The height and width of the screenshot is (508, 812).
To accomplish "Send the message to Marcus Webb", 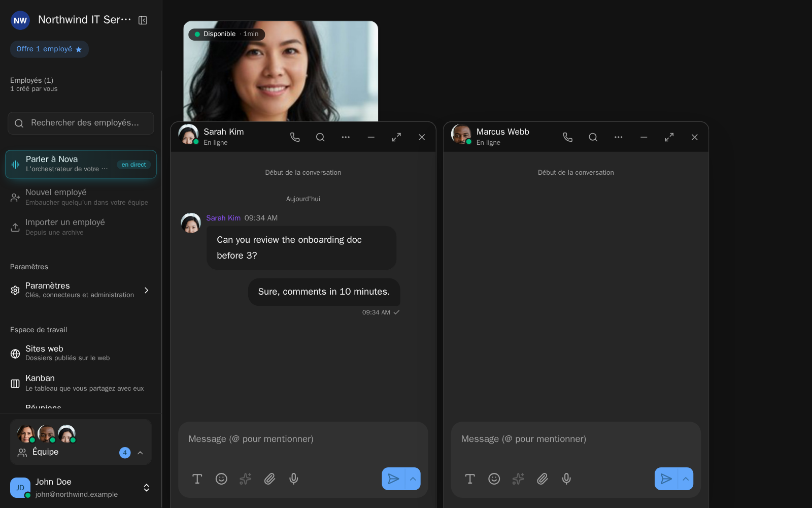I will (666, 479).
